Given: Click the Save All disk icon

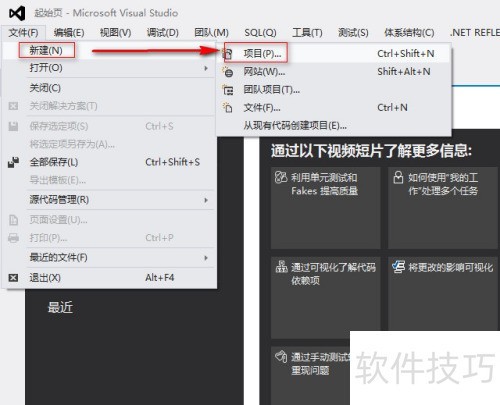Looking at the screenshot, I should pos(13,162).
